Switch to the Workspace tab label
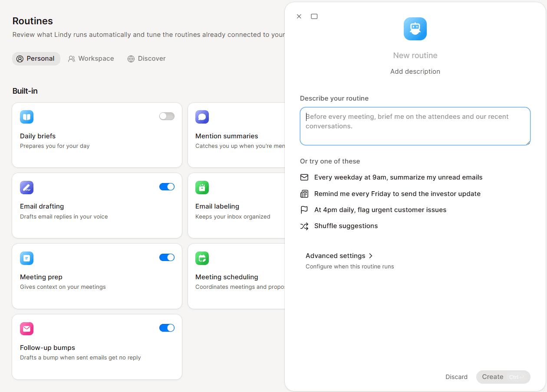Viewport: 547px width, 392px height. click(x=96, y=59)
